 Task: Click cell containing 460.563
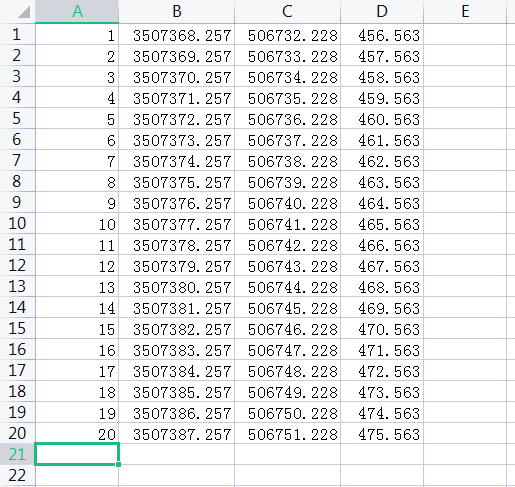pyautogui.click(x=382, y=118)
